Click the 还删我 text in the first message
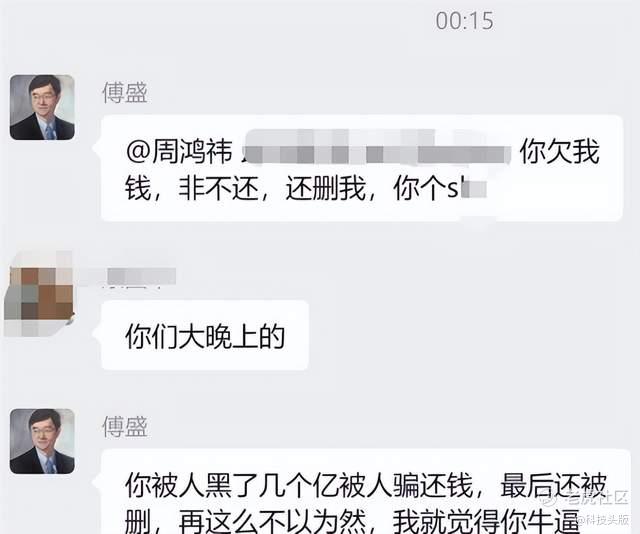This screenshot has width=640, height=534. [325, 189]
